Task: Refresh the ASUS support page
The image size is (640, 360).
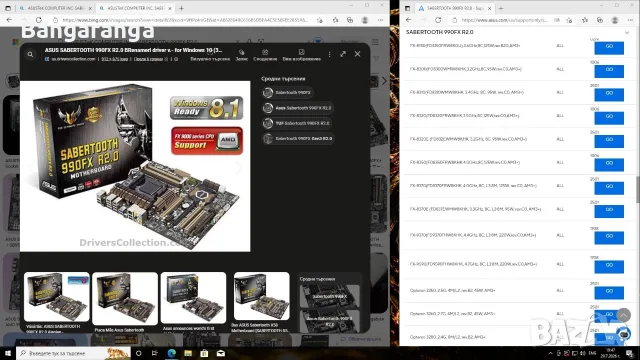Action: pyautogui.click(x=438, y=20)
